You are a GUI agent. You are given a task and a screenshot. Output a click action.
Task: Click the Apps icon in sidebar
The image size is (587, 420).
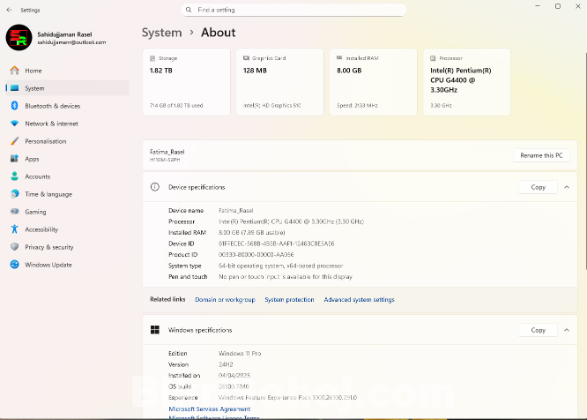(15, 159)
